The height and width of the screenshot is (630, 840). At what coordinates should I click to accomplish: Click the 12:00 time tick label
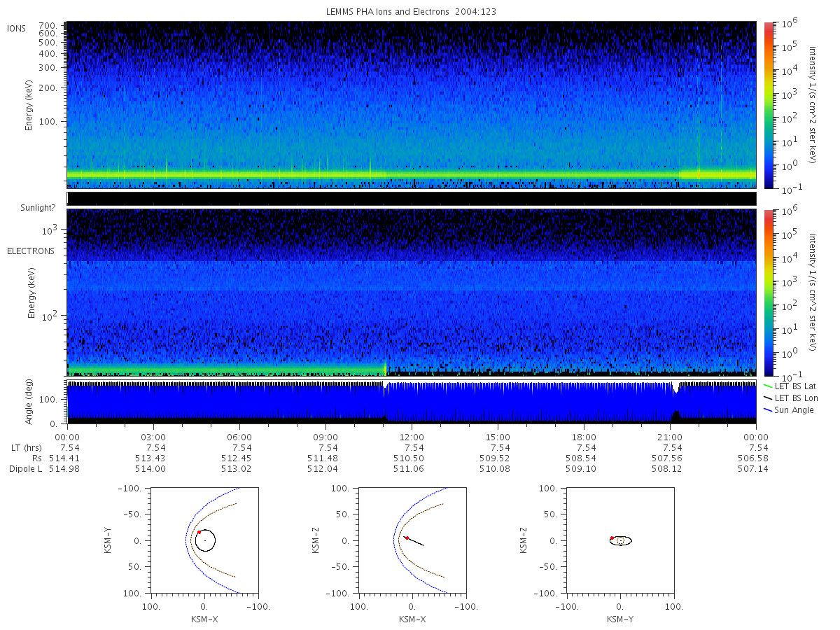point(412,437)
